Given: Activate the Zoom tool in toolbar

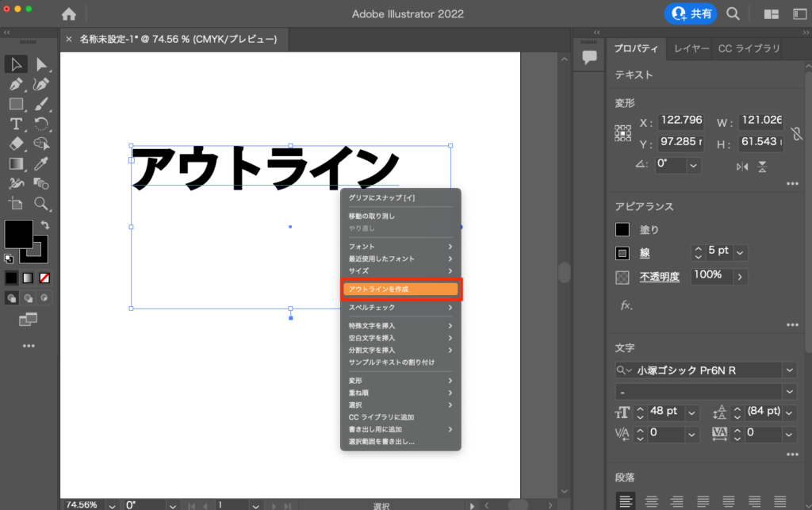Looking at the screenshot, I should pos(41,204).
